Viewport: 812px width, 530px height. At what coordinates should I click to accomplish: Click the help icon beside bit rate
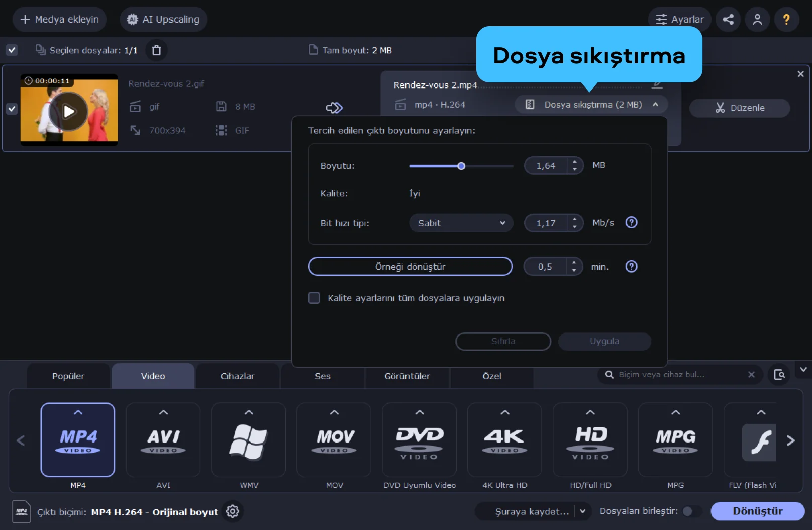pos(631,222)
